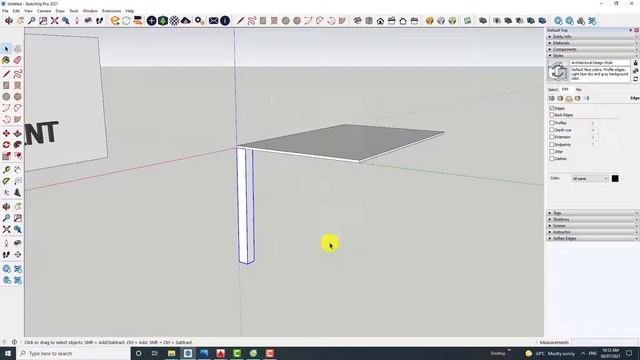640x360 pixels.
Task: Open the Edit menu
Action: 16,11
